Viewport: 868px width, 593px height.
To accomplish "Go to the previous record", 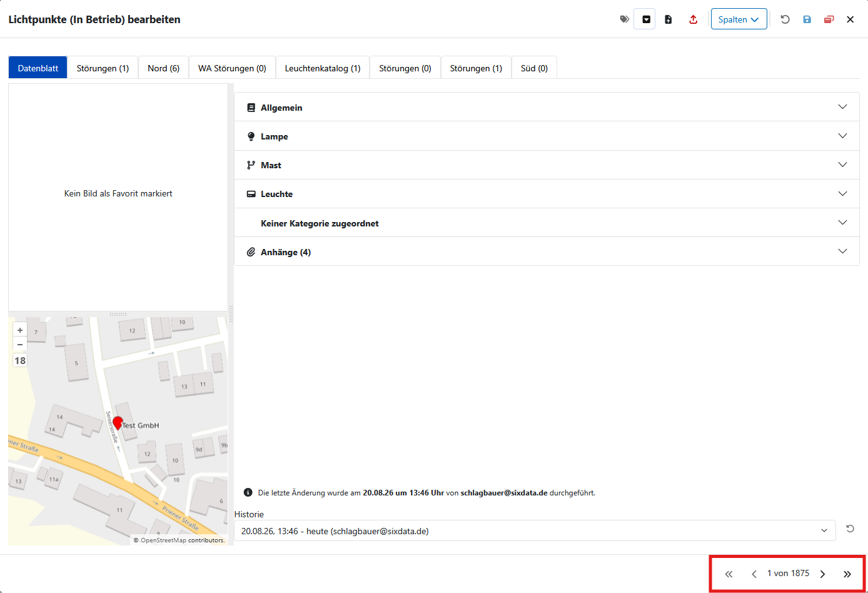I will pyautogui.click(x=754, y=574).
